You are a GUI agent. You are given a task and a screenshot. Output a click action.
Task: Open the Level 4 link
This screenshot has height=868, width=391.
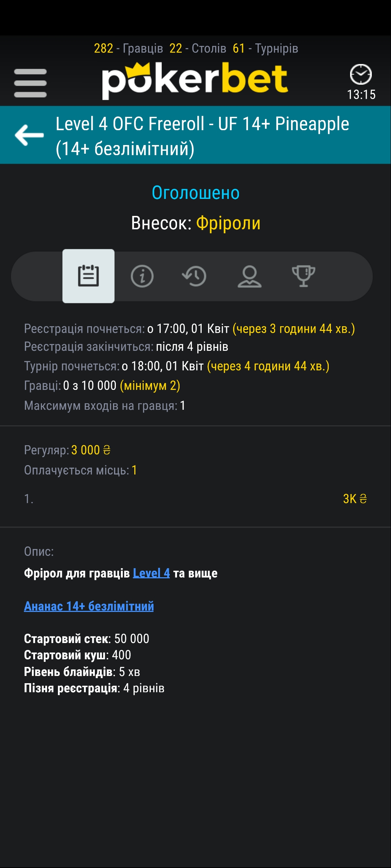click(x=151, y=573)
